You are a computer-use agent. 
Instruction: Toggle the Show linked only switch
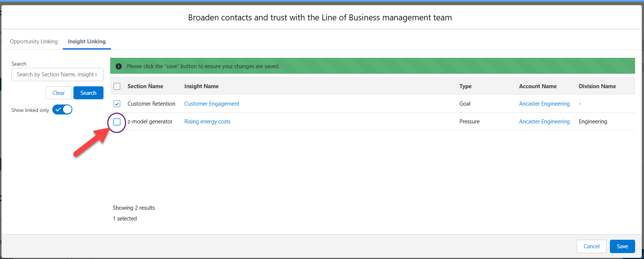(62, 110)
